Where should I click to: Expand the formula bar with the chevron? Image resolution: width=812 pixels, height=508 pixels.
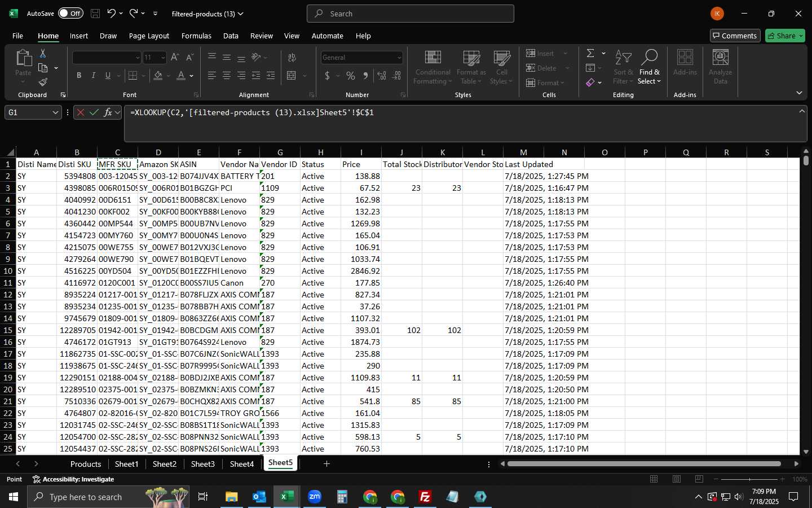click(x=802, y=111)
